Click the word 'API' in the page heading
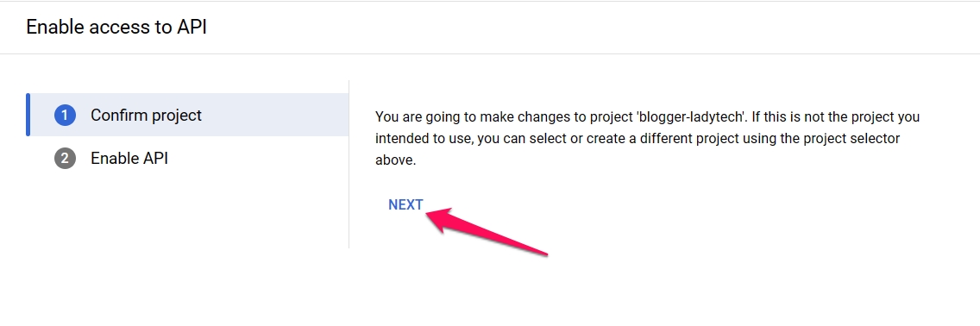The height and width of the screenshot is (326, 980). [191, 28]
